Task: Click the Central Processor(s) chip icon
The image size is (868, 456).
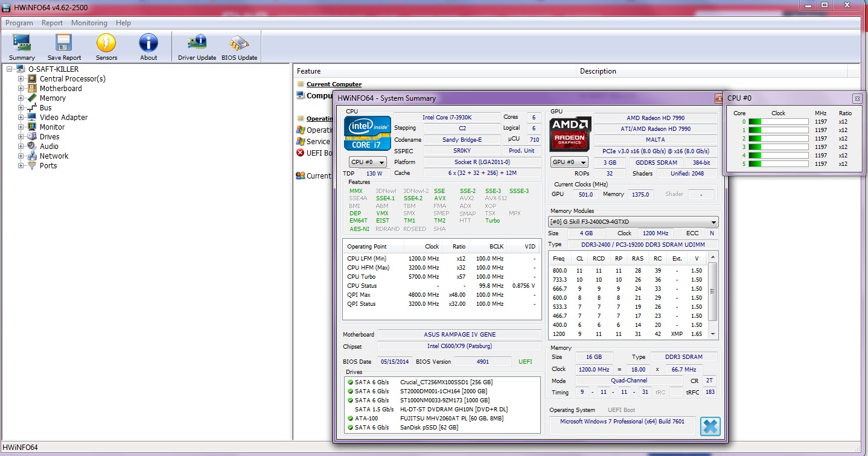Action: coord(32,78)
